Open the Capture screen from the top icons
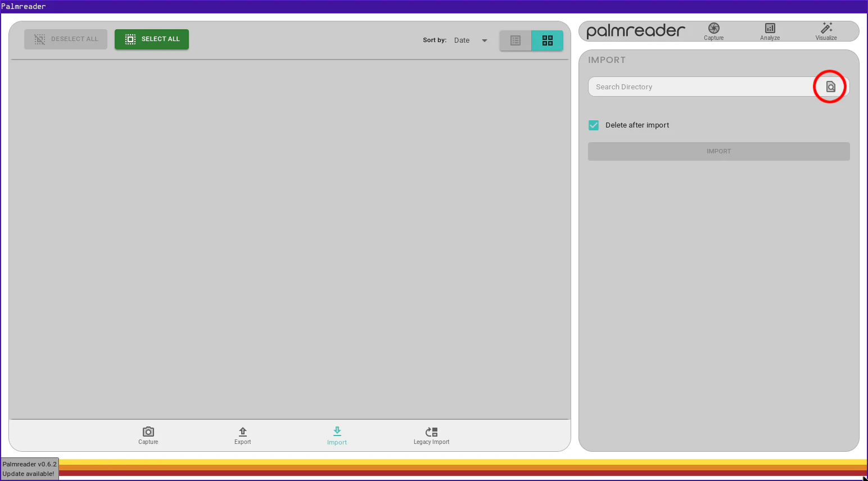Screen dimensions: 868x481 tap(713, 31)
